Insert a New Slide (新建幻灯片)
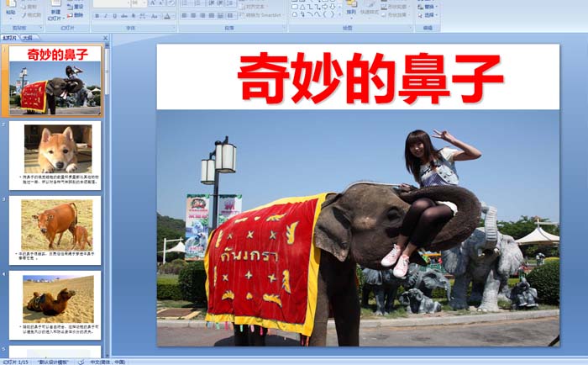This screenshot has height=365, width=588. (x=56, y=11)
